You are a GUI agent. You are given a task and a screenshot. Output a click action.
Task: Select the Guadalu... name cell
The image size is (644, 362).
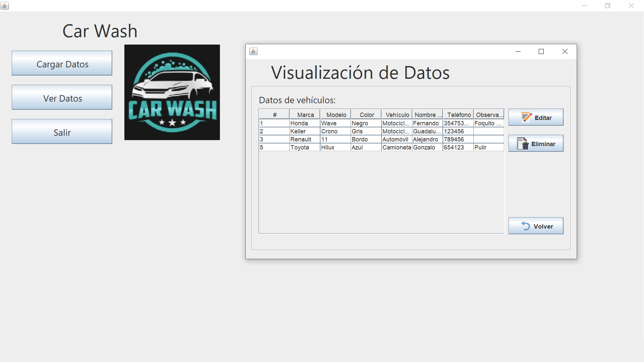pyautogui.click(x=427, y=131)
